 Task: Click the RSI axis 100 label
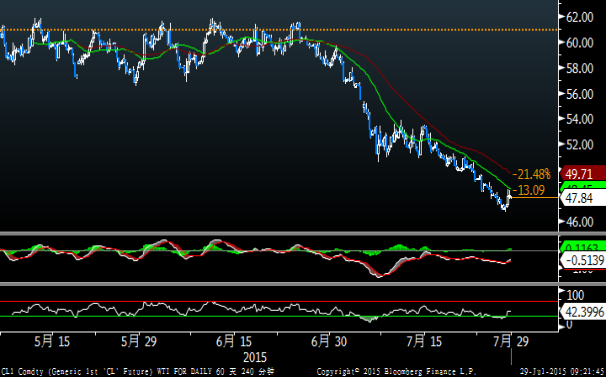(x=575, y=295)
